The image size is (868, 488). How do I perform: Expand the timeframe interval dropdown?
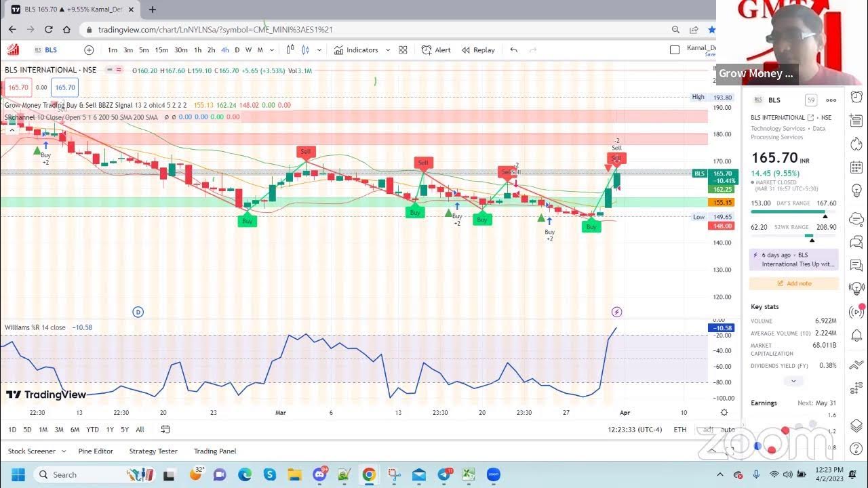click(x=272, y=50)
